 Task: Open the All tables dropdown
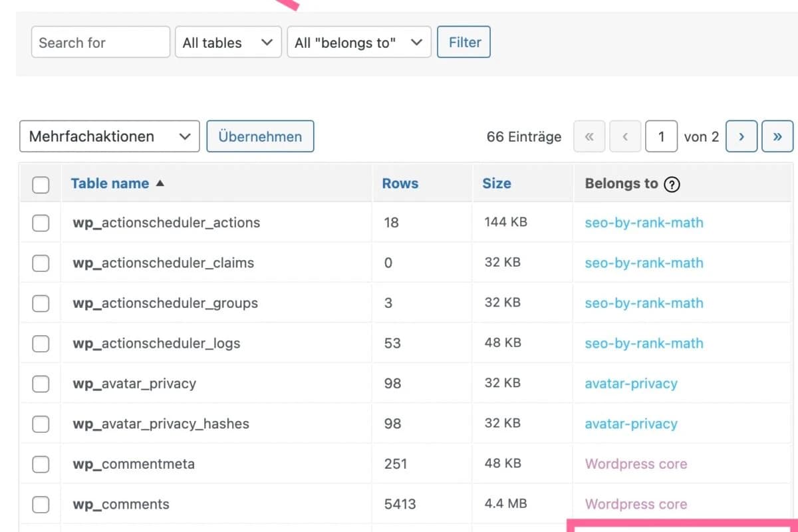[x=228, y=43]
